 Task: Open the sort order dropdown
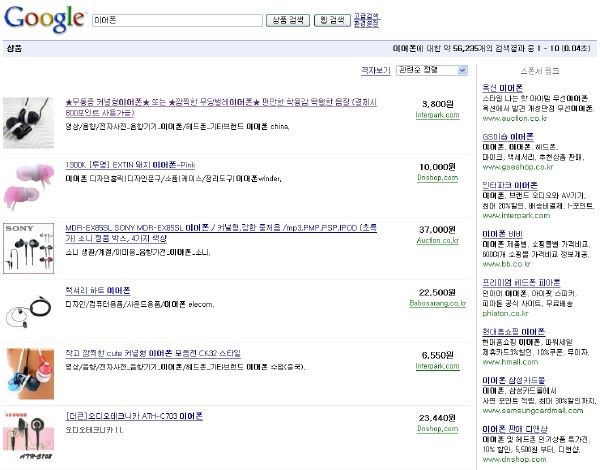coord(432,70)
